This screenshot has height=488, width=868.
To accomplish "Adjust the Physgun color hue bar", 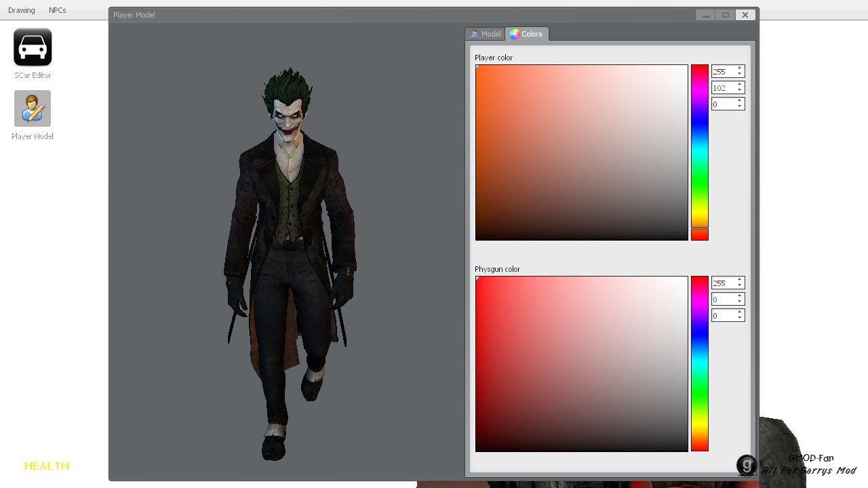I will click(x=699, y=364).
